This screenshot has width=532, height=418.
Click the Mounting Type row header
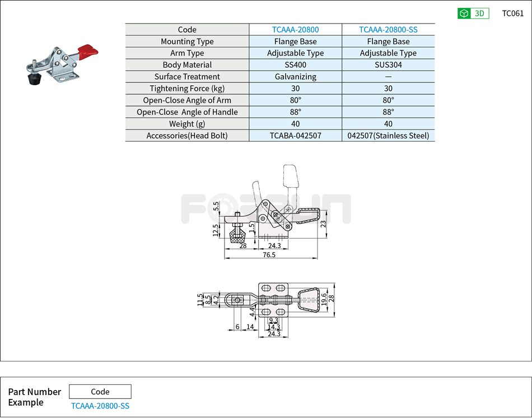[187, 41]
